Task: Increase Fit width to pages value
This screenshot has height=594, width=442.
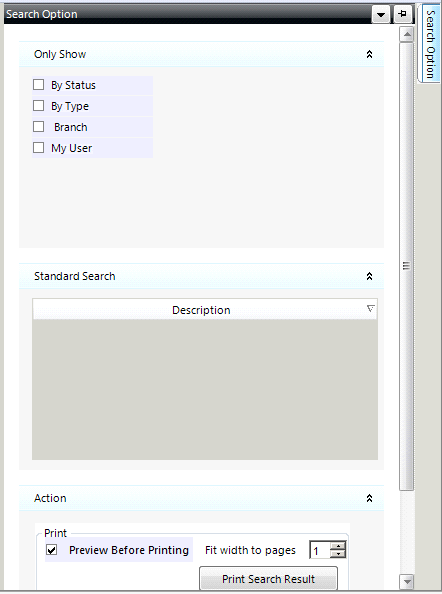Action: pos(338,546)
